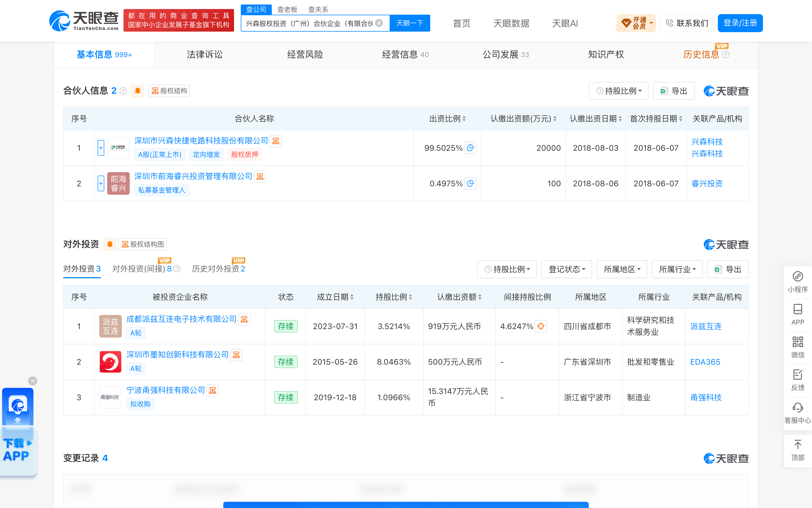Open the 登记状态 filter dropdown
Viewport: 812px width, 508px height.
click(x=566, y=270)
